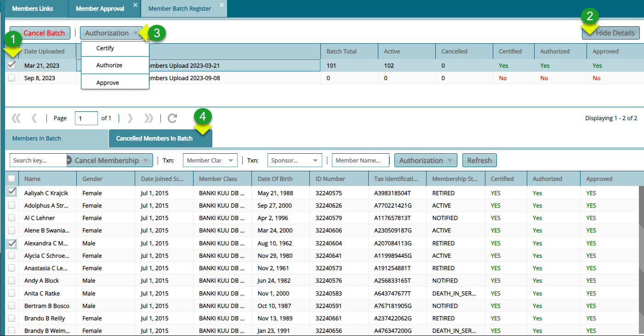Go to first page of batch list

[16, 118]
